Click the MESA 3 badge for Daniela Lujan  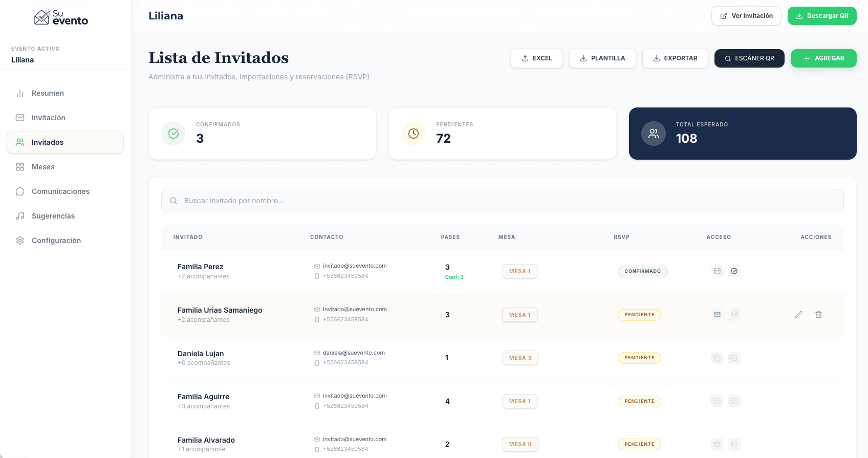520,358
